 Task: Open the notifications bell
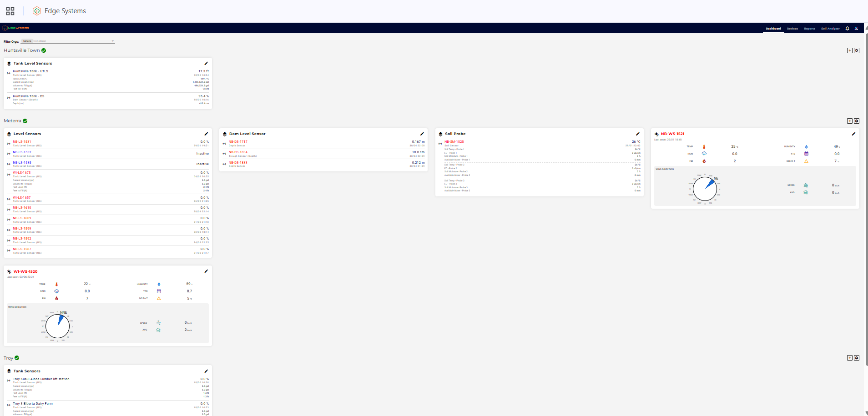tap(847, 28)
